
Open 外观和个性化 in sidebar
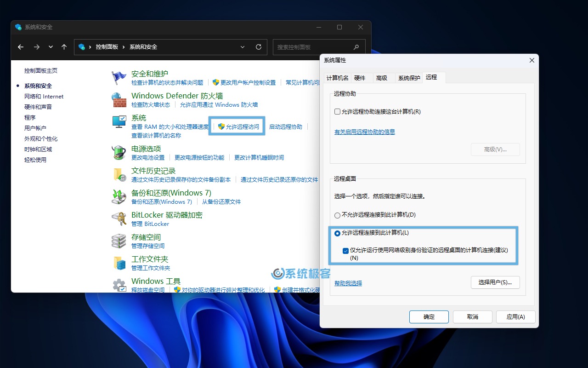coord(41,138)
